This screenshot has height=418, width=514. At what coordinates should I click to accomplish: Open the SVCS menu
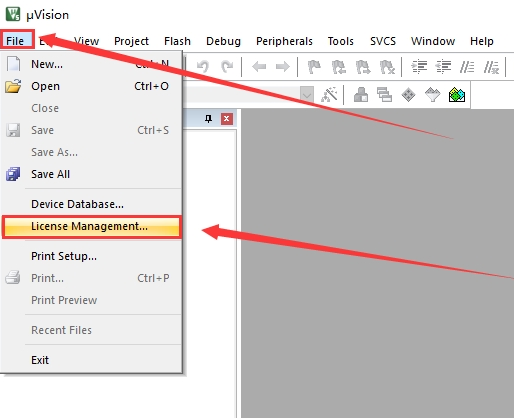[383, 41]
